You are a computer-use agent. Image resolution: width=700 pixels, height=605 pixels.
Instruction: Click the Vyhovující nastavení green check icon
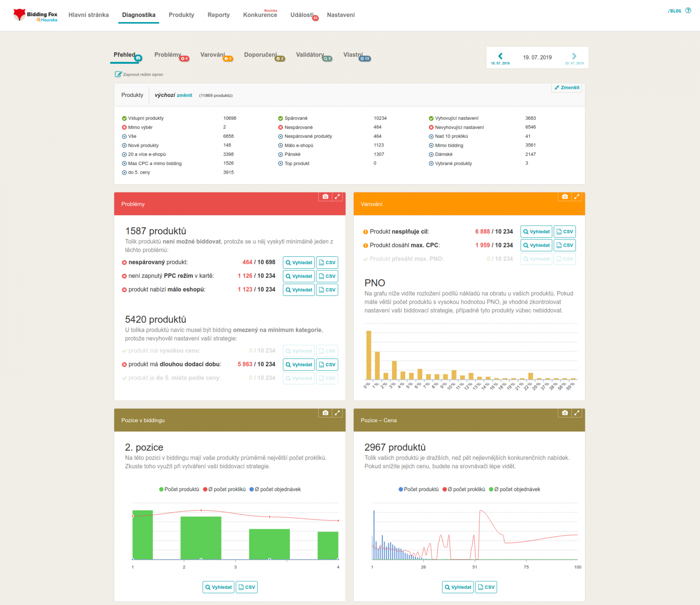point(431,118)
